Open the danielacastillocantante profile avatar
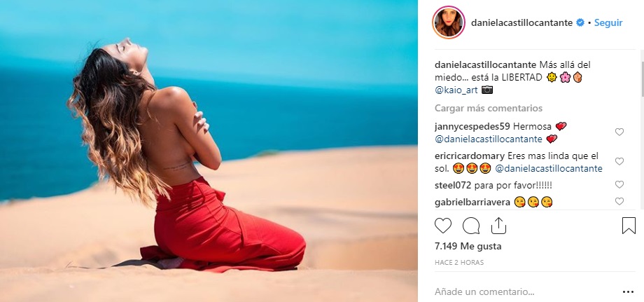 pos(449,22)
